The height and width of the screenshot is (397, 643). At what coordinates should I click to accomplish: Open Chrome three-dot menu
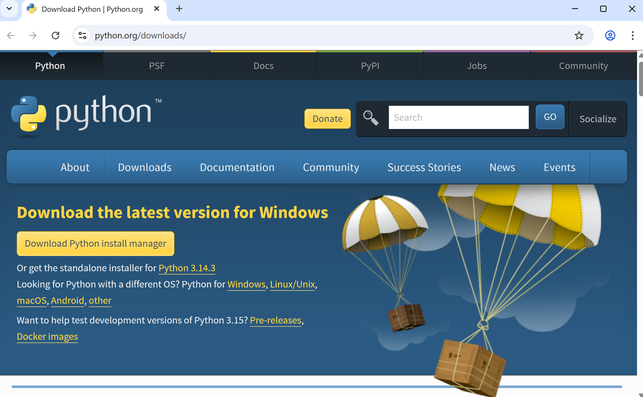[x=632, y=36]
